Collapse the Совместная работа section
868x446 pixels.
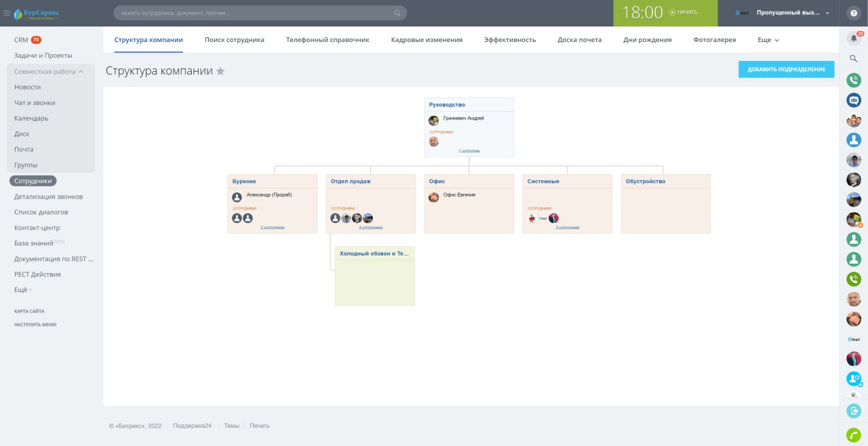(81, 71)
